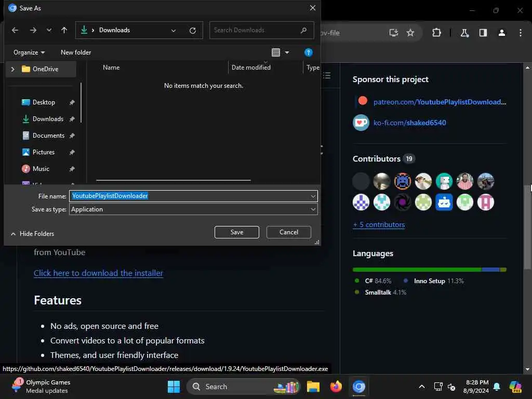Image resolution: width=532 pixels, height=399 pixels.
Task: Go up one folder level
Action: 64,30
